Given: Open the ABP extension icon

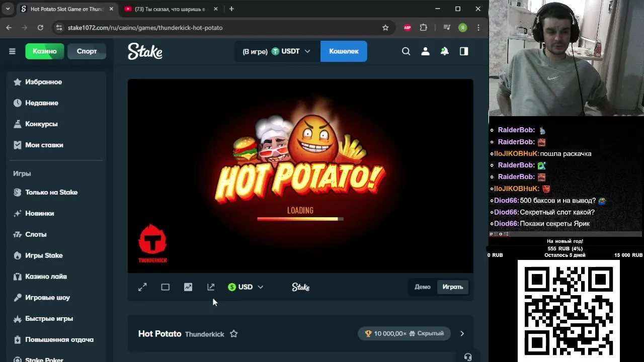Looking at the screenshot, I should (x=408, y=28).
